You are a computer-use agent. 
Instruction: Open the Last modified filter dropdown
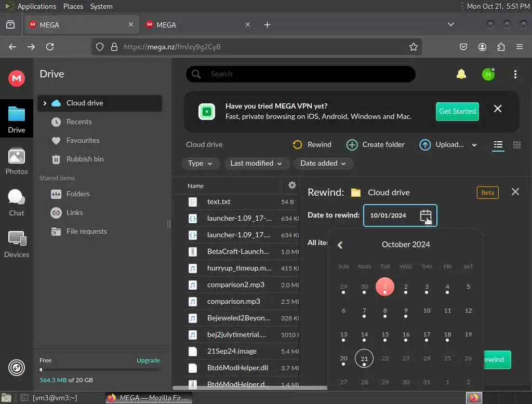(x=256, y=164)
